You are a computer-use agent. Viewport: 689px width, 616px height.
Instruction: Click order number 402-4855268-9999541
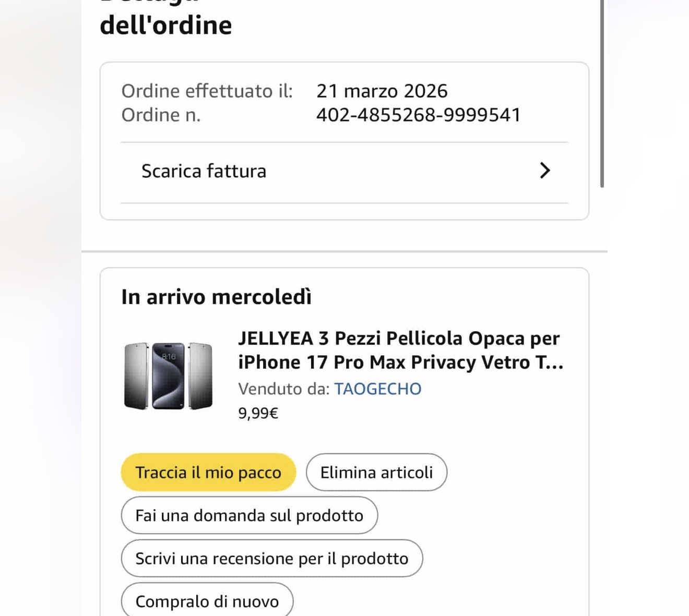point(418,115)
